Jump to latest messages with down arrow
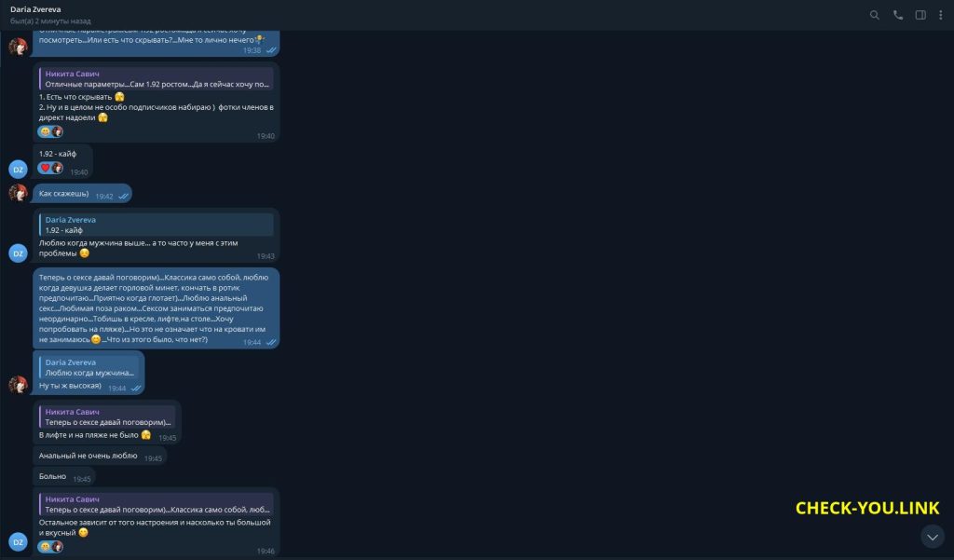The width and height of the screenshot is (954, 560). tap(932, 536)
